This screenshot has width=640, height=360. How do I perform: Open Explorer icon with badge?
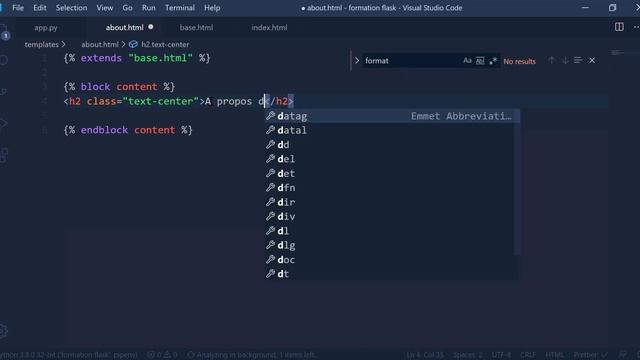tap(4, 31)
